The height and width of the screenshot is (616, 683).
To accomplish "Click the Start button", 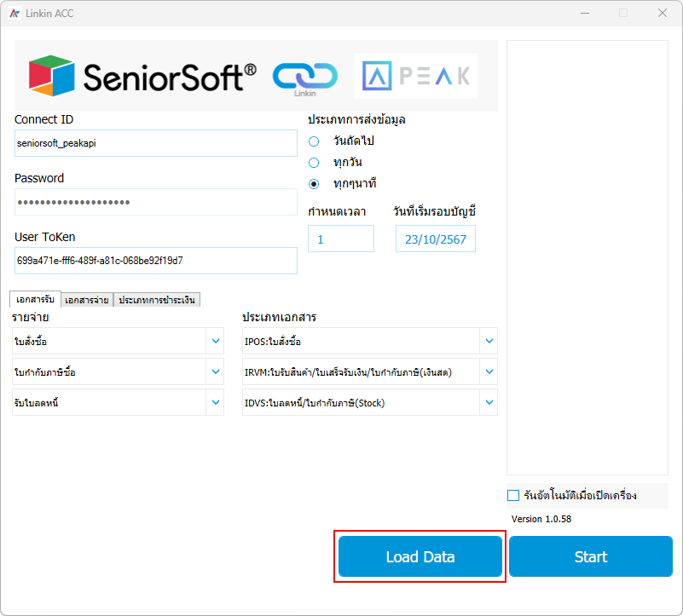I will (591, 556).
